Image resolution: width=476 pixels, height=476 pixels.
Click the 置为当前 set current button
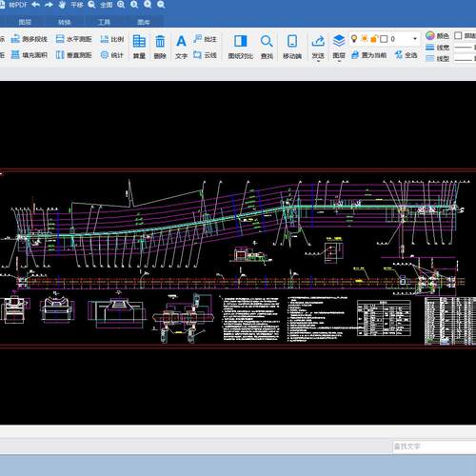pyautogui.click(x=369, y=55)
